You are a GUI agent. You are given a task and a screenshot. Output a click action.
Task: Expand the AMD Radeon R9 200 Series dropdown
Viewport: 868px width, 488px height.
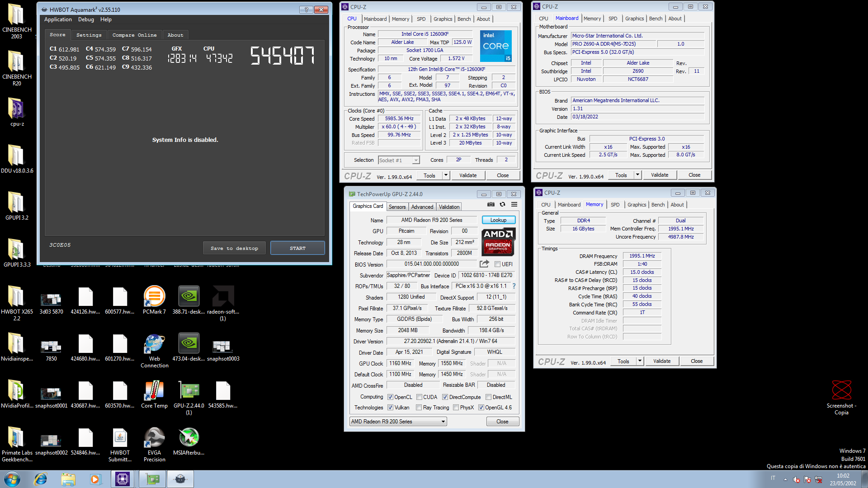[x=398, y=422]
